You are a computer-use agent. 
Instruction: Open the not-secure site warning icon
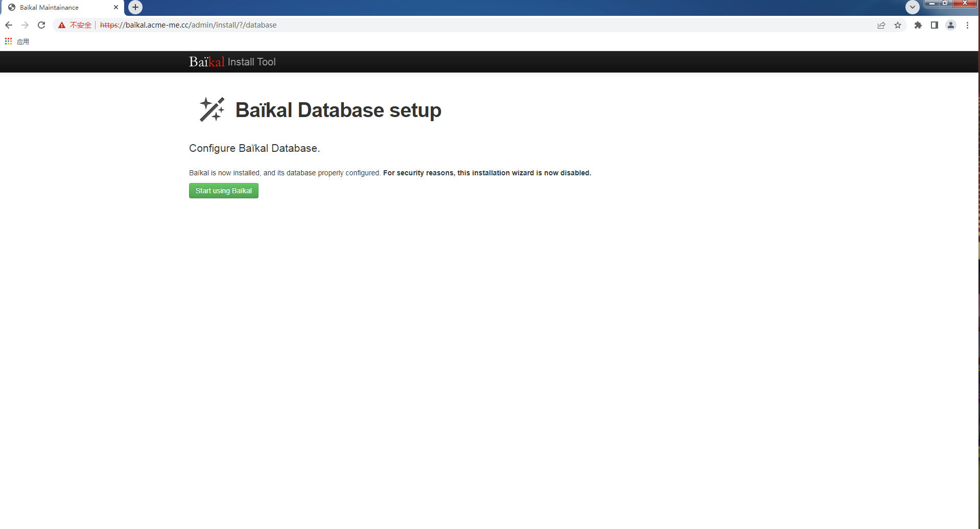coord(62,25)
